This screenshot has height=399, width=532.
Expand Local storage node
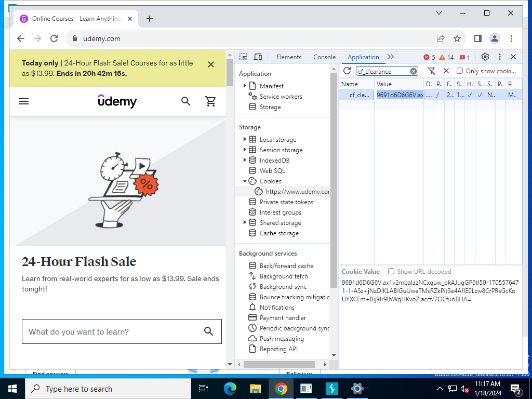245,139
